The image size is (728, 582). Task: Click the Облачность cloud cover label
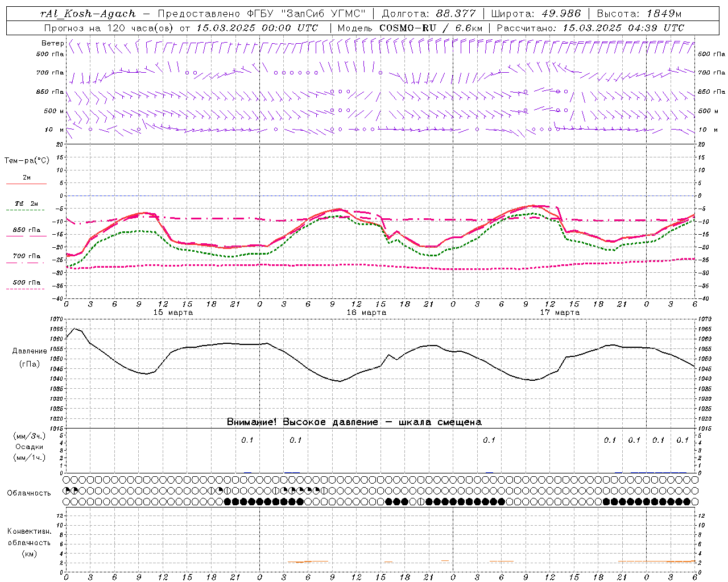[x=29, y=493]
